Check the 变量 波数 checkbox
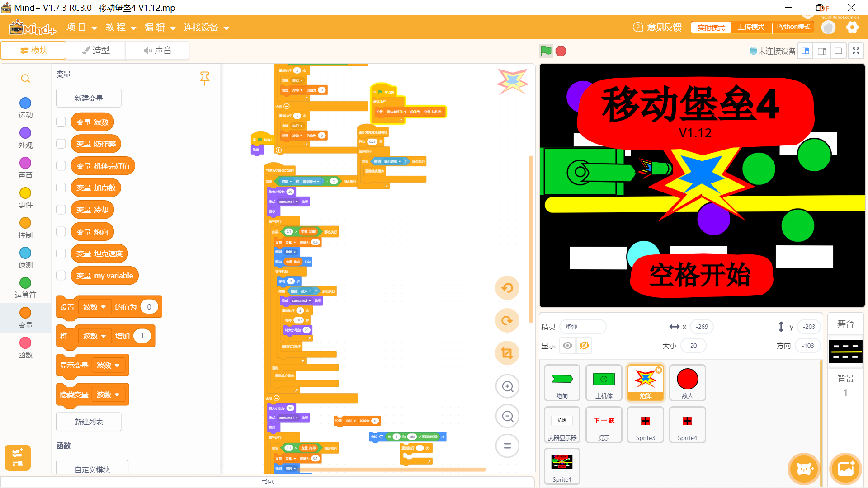 coord(61,122)
